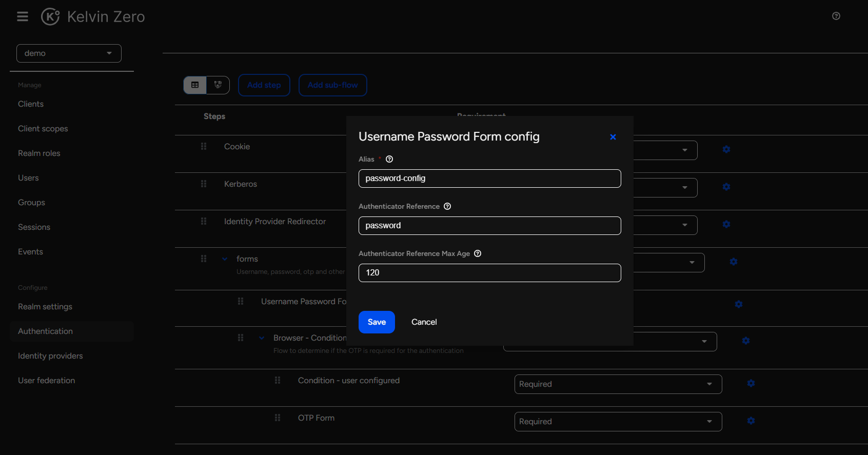The image size is (868, 455).
Task: Open User federation in sidebar
Action: [46, 381]
